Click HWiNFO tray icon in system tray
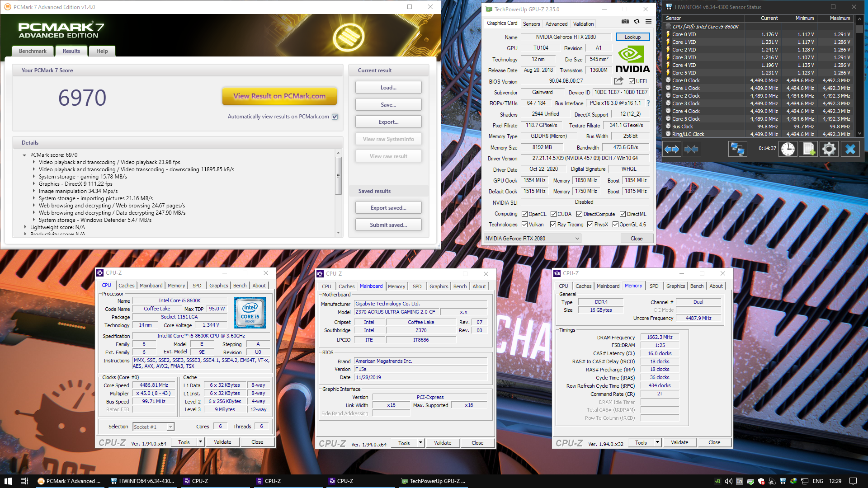This screenshot has height=488, width=868. coord(783,481)
